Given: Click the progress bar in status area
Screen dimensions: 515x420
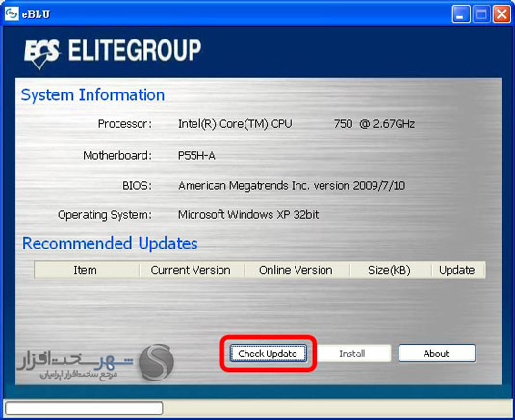Looking at the screenshot, I should tap(84, 407).
